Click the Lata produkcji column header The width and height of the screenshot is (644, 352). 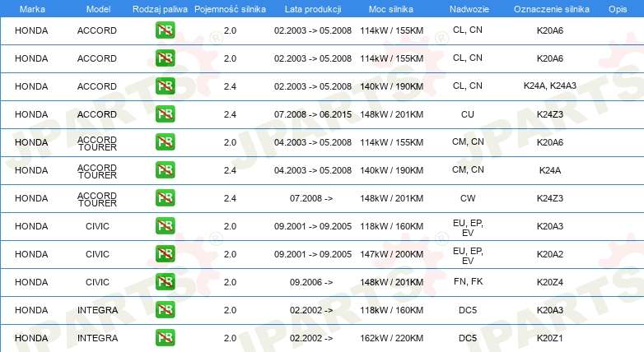tap(313, 9)
